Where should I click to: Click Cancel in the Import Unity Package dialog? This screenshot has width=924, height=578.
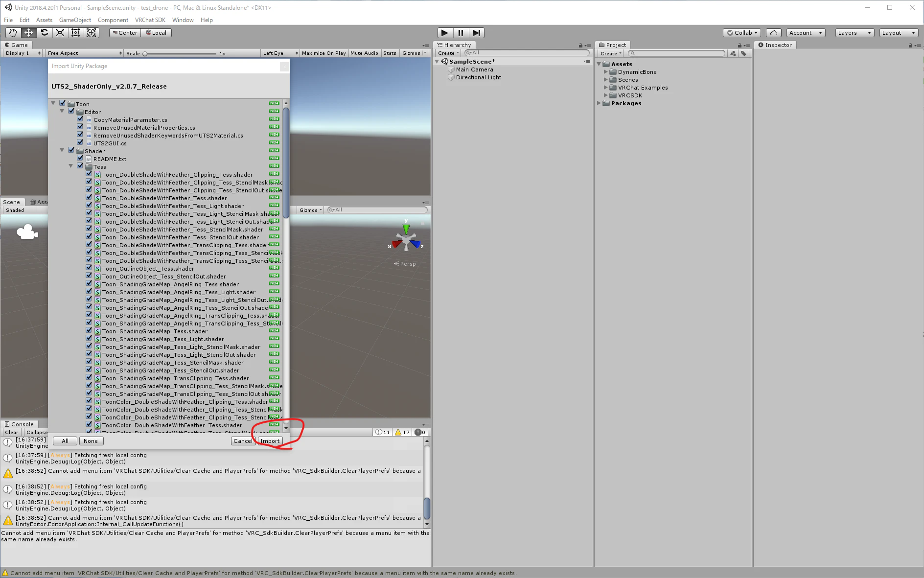point(243,441)
